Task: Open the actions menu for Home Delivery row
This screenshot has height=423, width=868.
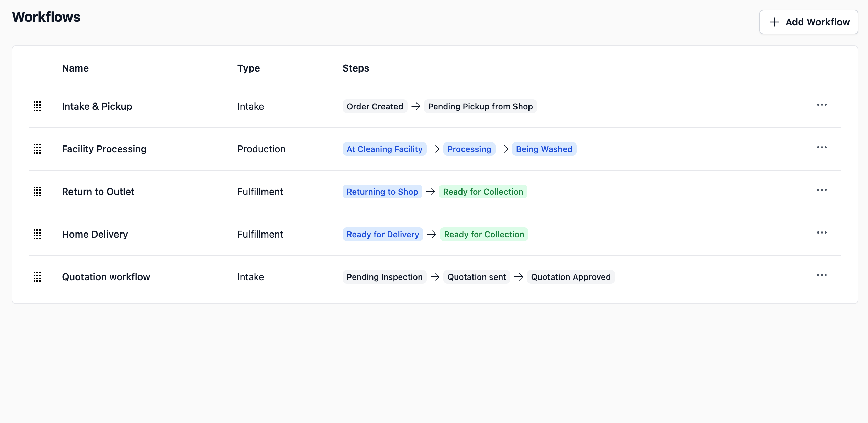Action: point(822,232)
